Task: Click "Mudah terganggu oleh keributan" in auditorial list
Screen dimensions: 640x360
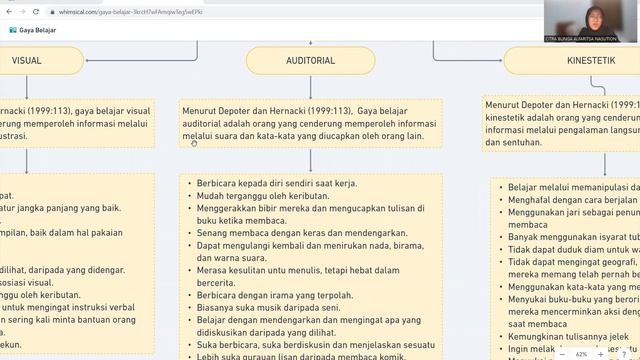Action: pos(263,196)
